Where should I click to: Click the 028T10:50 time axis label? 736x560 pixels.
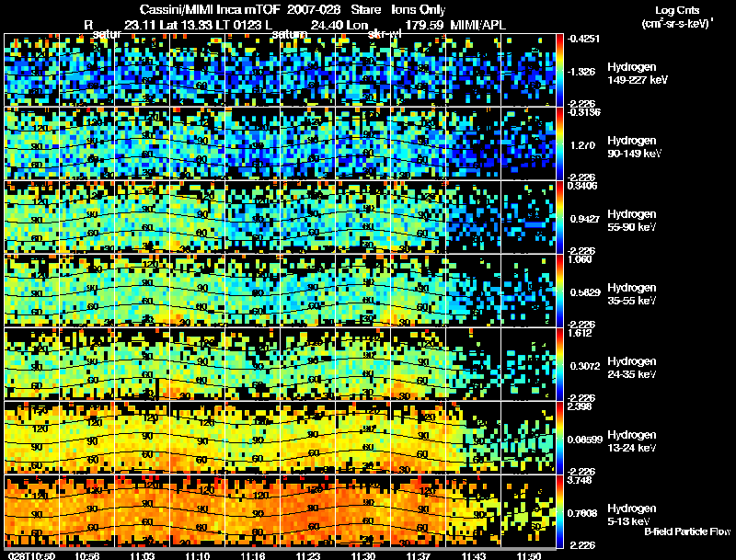31,555
